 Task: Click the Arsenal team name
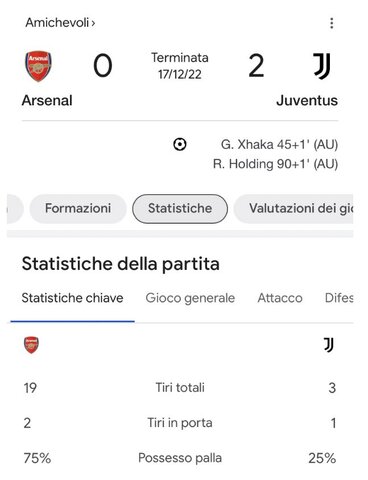[47, 100]
